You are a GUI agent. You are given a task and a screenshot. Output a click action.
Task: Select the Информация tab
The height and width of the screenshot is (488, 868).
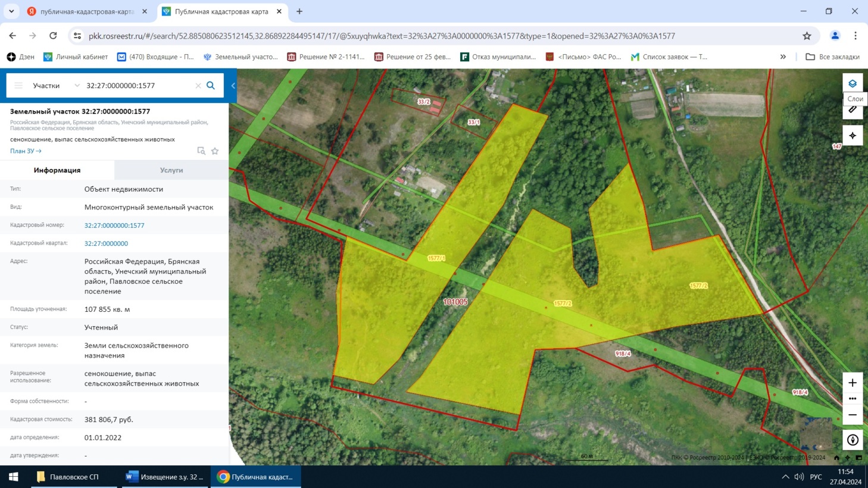57,170
